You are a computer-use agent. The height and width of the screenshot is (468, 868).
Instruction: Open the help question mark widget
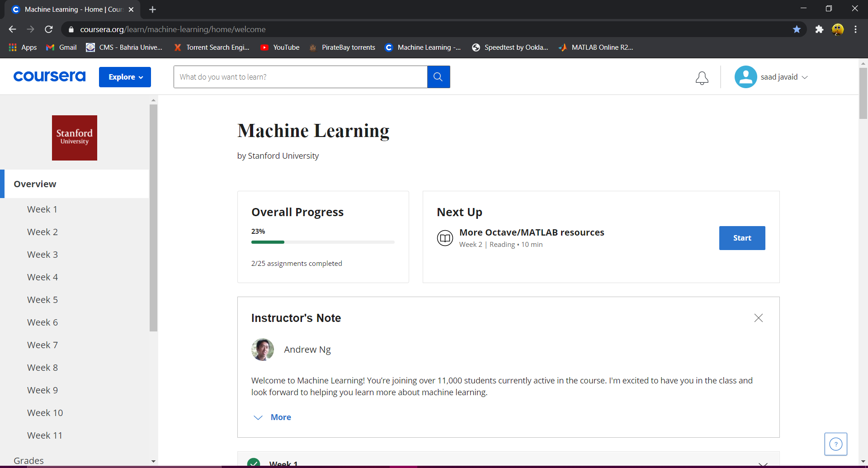pos(835,444)
